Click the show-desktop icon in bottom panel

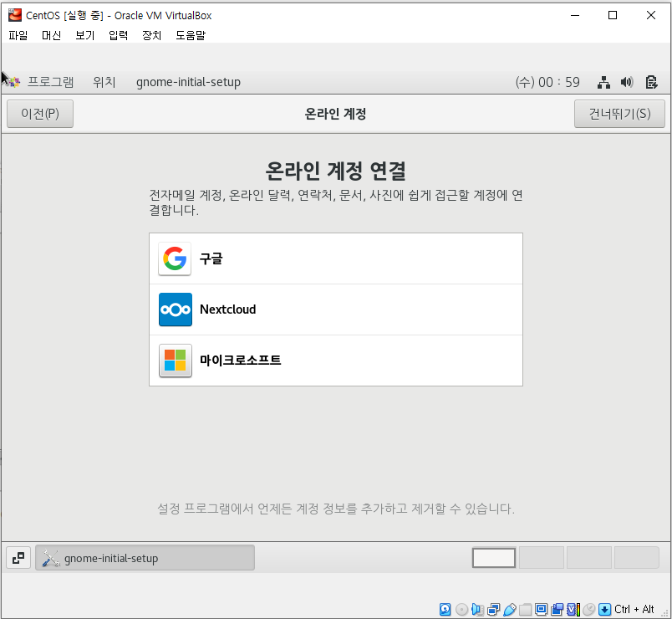coord(18,558)
